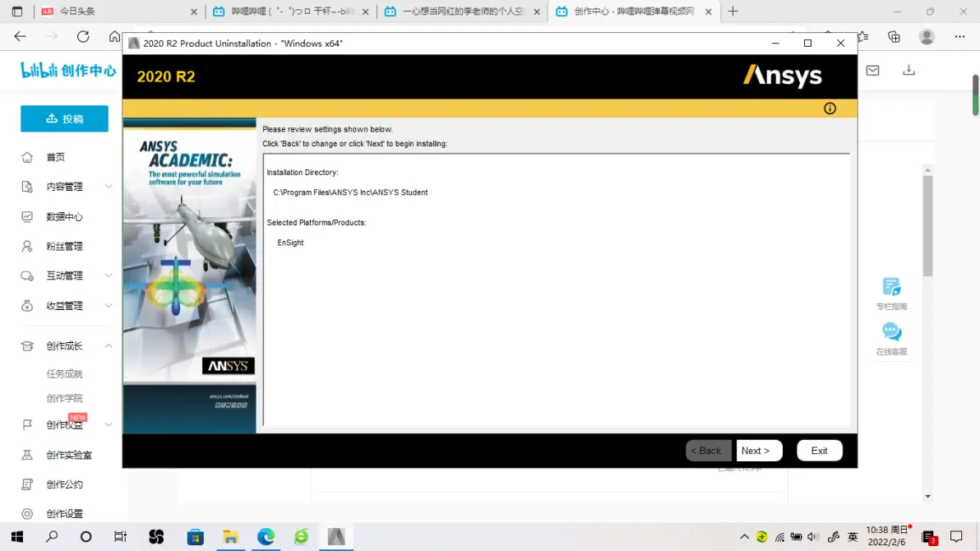Screen dimensions: 980x551
Task: Open the tab actions menu icon
Action: click(x=17, y=12)
